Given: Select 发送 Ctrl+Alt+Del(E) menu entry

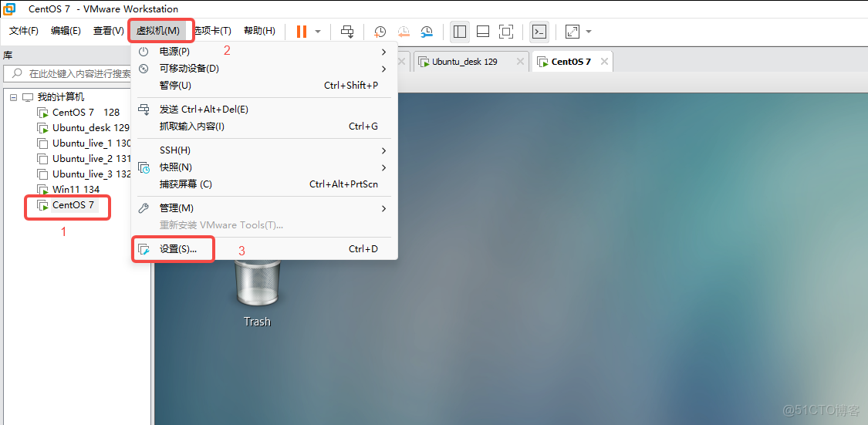Looking at the screenshot, I should [264, 110].
